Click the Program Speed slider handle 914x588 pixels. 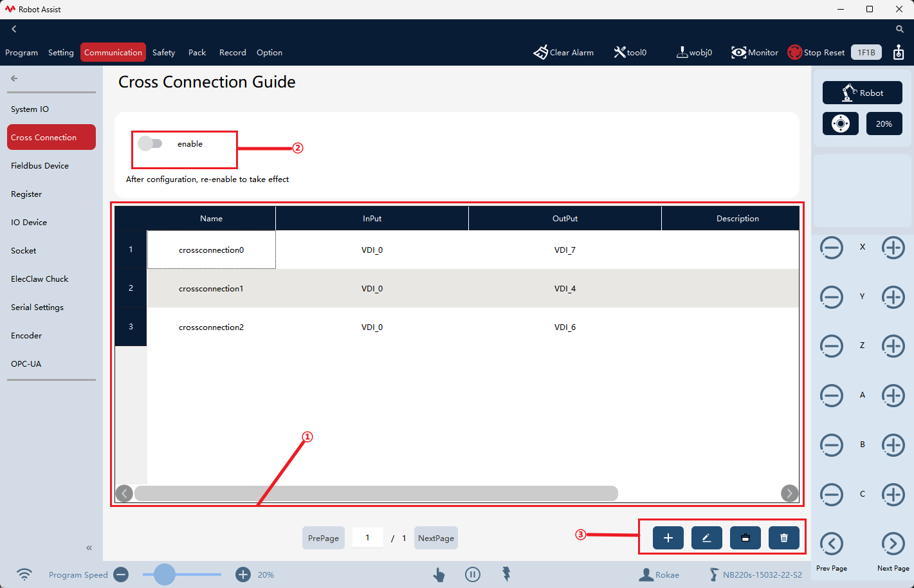pyautogui.click(x=165, y=574)
